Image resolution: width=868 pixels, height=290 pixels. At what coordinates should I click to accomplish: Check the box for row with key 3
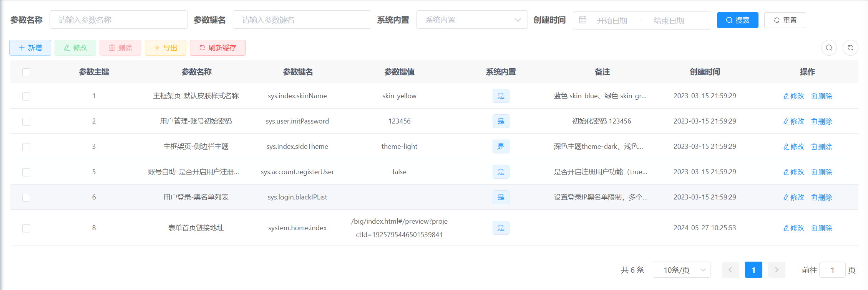(26, 147)
